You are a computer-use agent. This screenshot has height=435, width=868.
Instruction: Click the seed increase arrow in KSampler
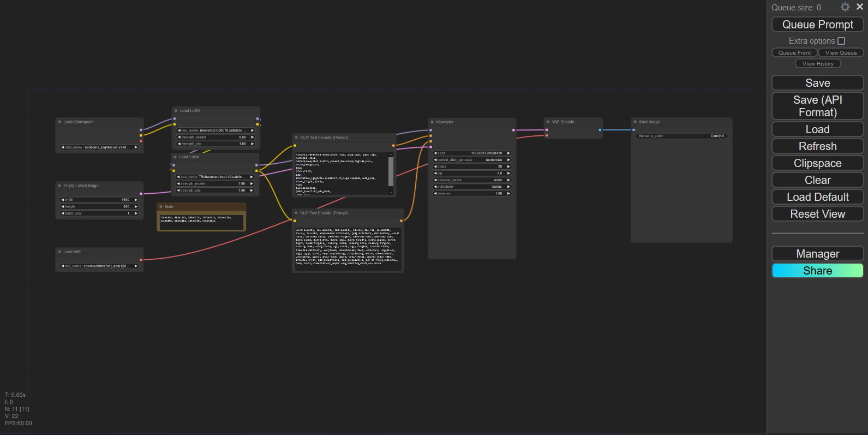[508, 153]
